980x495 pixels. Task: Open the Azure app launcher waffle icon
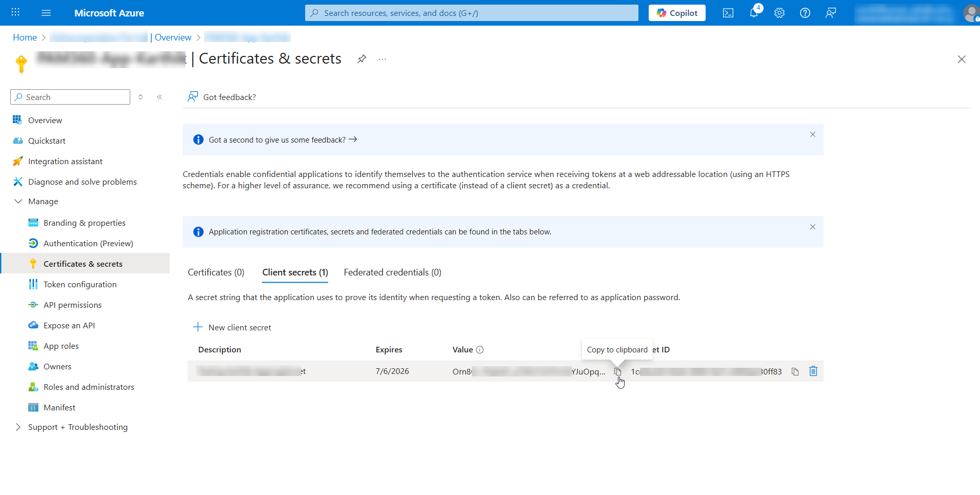pos(15,13)
